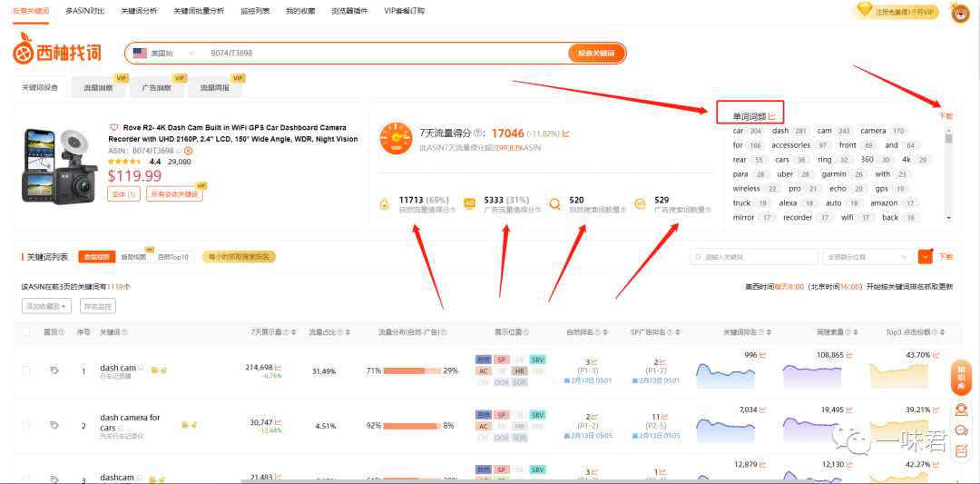Check the checkbox for dash camera for cars row

click(25, 425)
